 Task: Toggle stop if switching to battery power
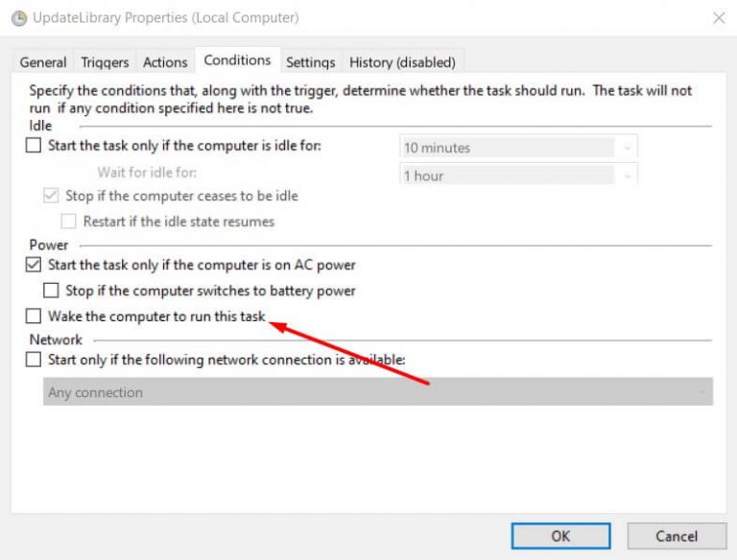pos(52,291)
